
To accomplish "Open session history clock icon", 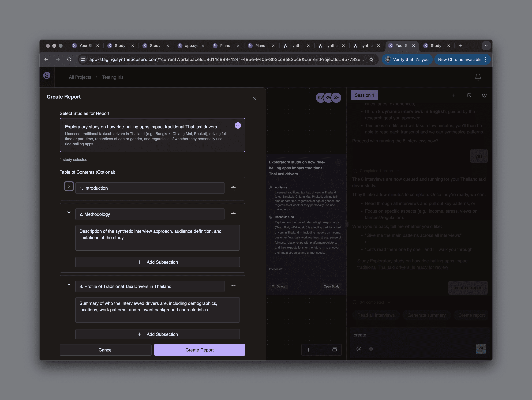I will [469, 95].
